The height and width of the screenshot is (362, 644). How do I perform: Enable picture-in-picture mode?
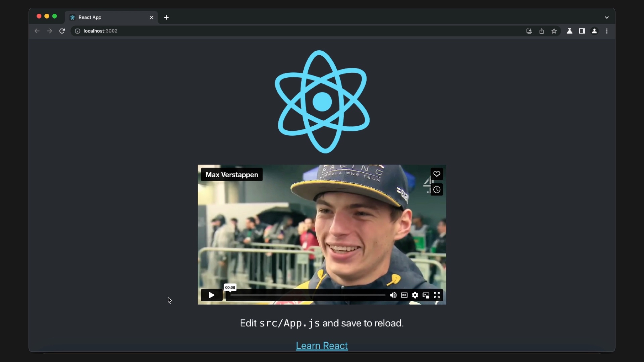point(426,295)
